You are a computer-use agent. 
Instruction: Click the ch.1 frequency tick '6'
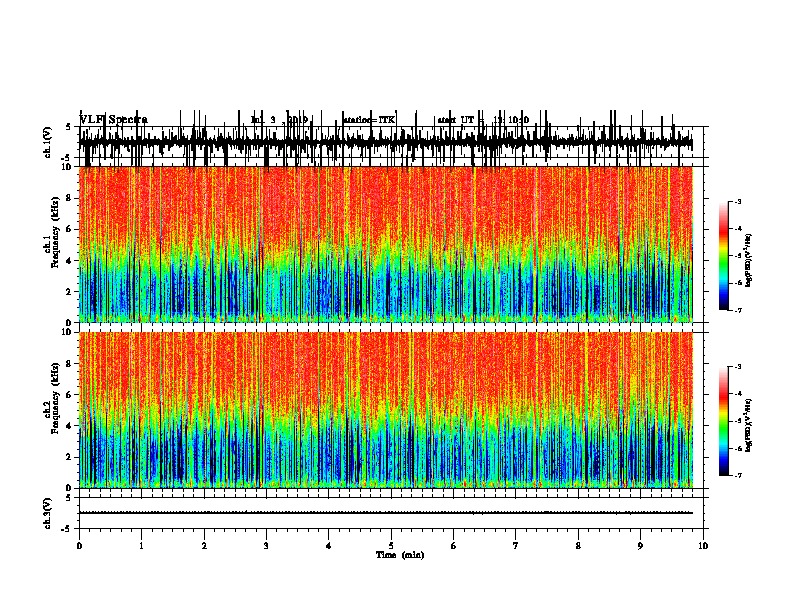click(69, 229)
